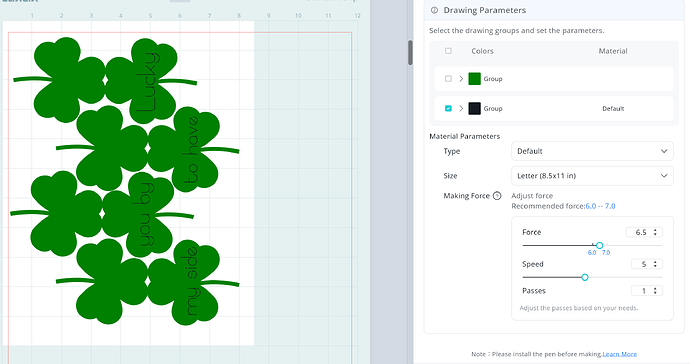690x364 pixels.
Task: Click the Making Force help icon
Action: click(497, 196)
